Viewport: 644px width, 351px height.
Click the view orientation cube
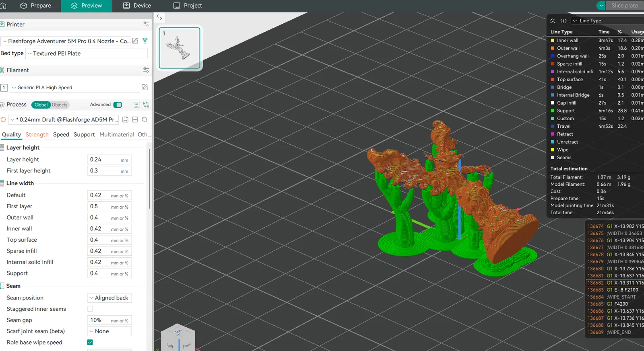[x=178, y=339]
